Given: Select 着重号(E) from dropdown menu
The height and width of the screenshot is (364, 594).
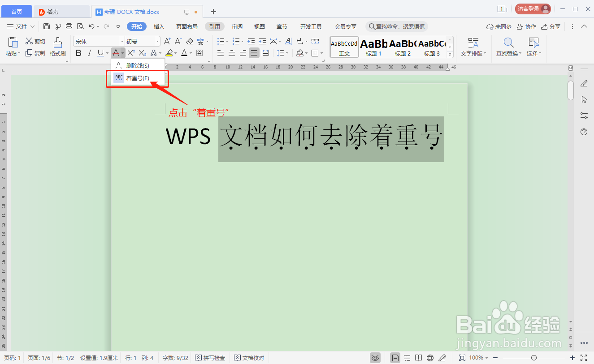Looking at the screenshot, I should (x=138, y=78).
